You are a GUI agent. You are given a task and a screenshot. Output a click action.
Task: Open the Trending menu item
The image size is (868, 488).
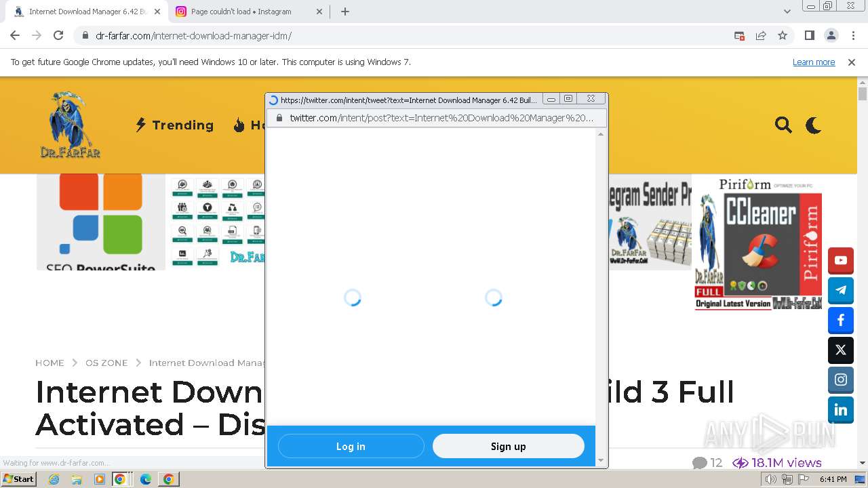click(174, 125)
